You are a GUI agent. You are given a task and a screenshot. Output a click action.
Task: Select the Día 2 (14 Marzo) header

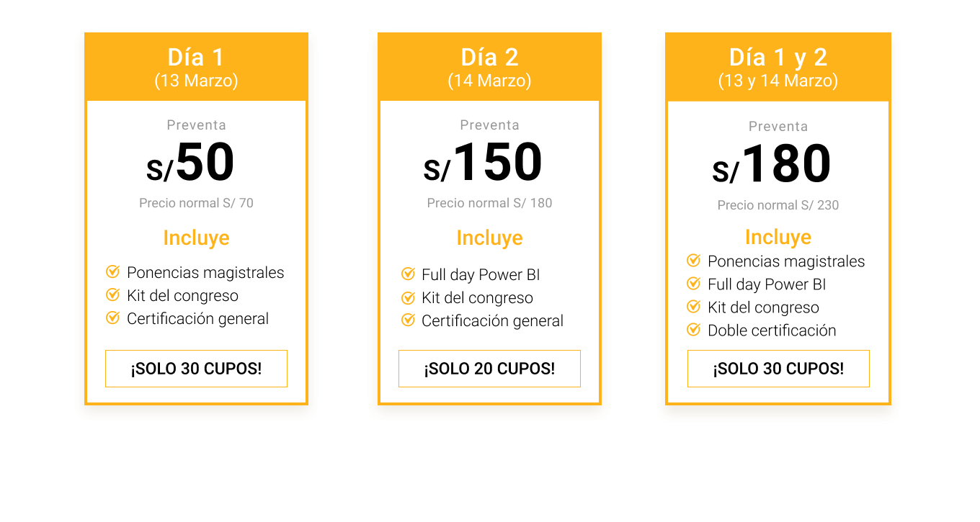click(489, 67)
